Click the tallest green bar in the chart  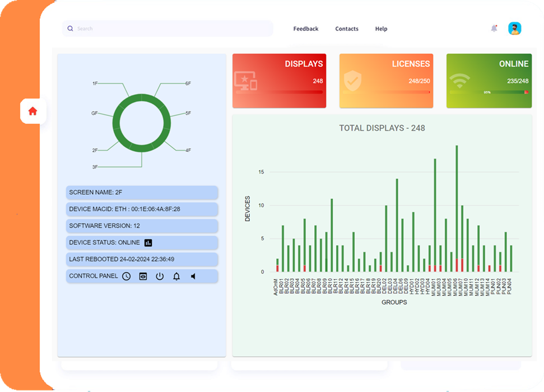(x=457, y=202)
